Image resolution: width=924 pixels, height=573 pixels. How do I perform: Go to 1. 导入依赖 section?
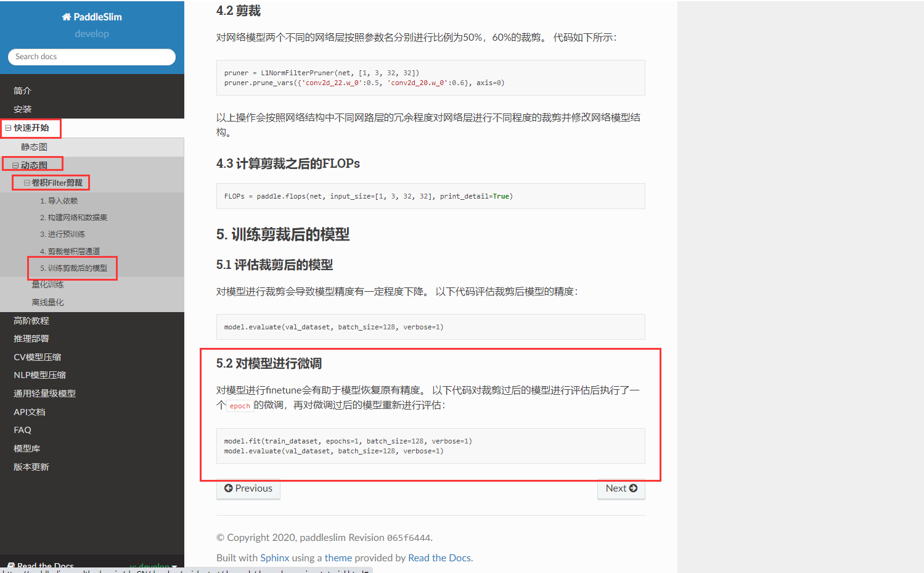[59, 201]
